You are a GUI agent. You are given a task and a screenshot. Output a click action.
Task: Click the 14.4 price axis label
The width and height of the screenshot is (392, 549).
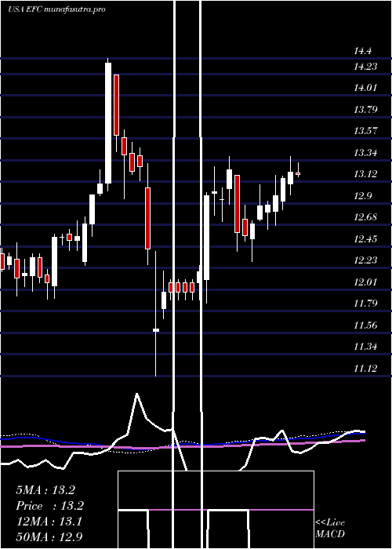click(x=362, y=51)
